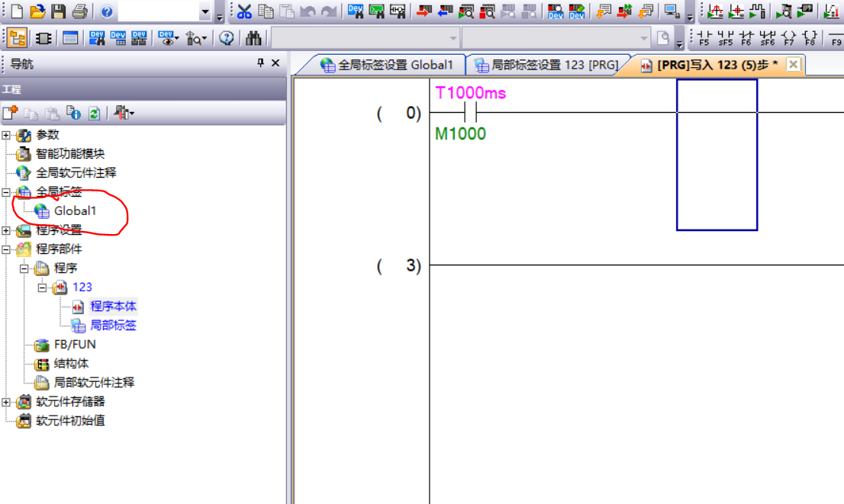This screenshot has height=504, width=844.
Task: Switch to 局部标签设置 123 [PRG] tab
Action: (546, 66)
